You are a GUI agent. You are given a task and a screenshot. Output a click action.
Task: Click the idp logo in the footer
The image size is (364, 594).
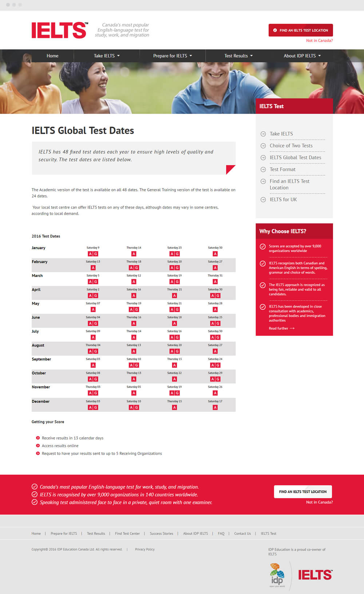coord(277,575)
